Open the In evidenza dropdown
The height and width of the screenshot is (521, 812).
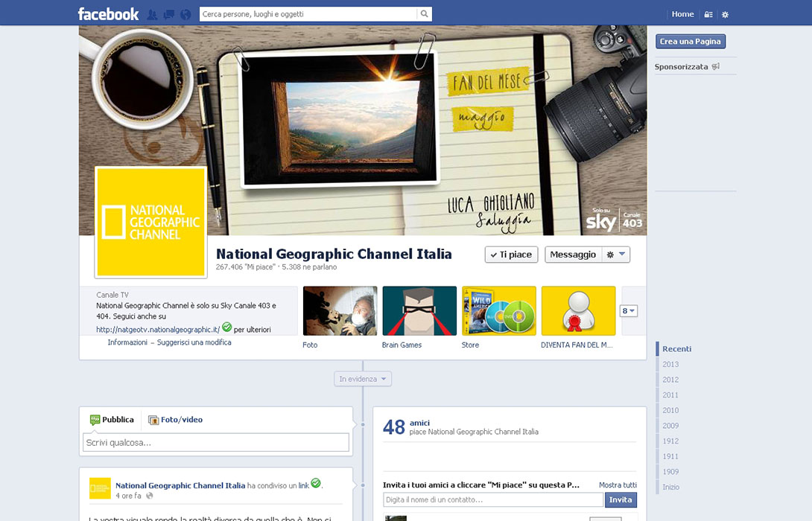click(x=363, y=379)
